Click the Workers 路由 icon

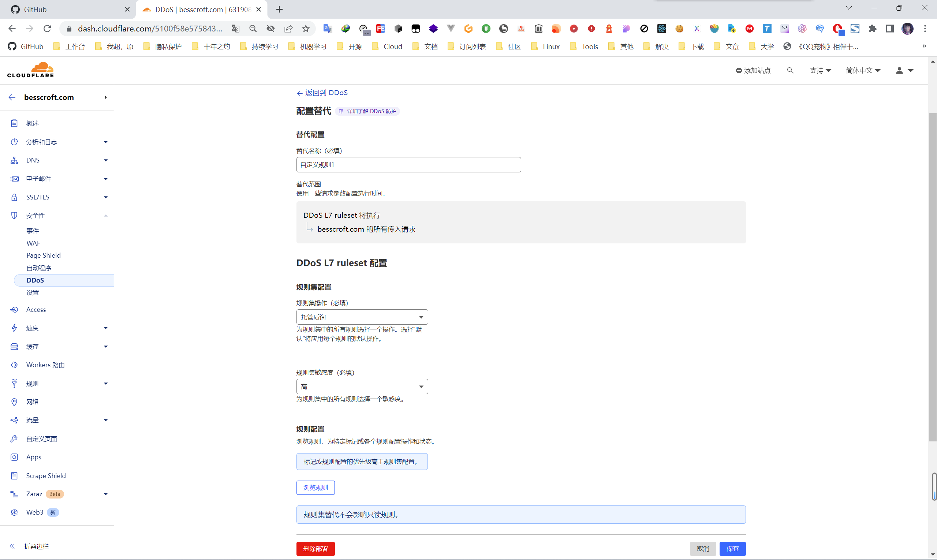(x=14, y=365)
